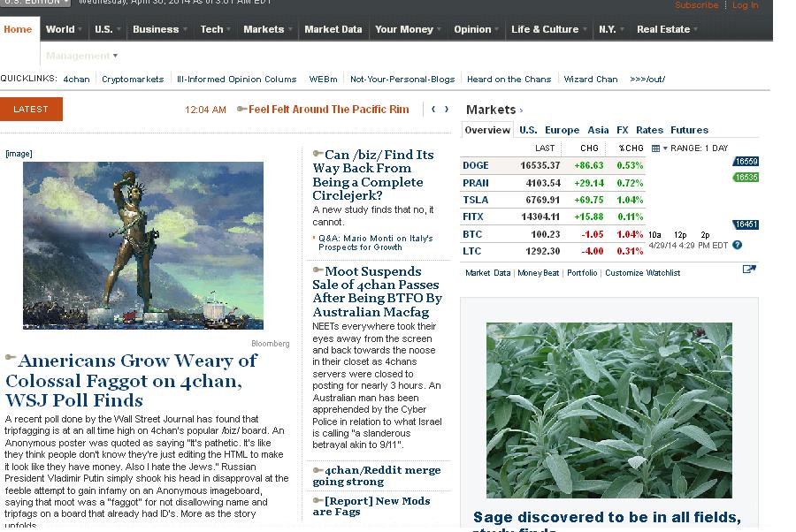Open Market Data link below ticker table
The height and width of the screenshot is (532, 796).
pyautogui.click(x=487, y=273)
